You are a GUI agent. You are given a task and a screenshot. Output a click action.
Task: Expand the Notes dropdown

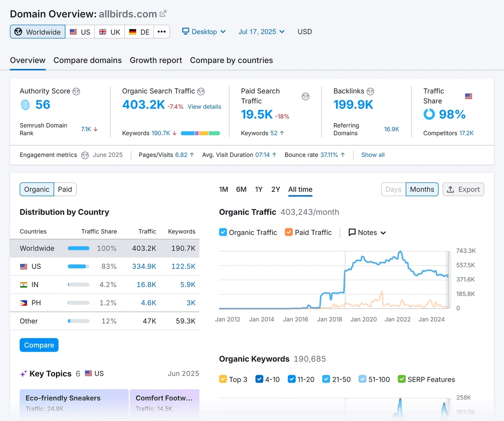pos(367,232)
